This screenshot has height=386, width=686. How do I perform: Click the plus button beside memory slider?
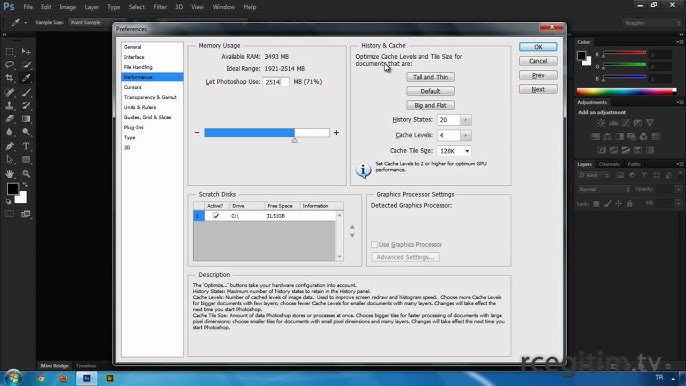336,133
